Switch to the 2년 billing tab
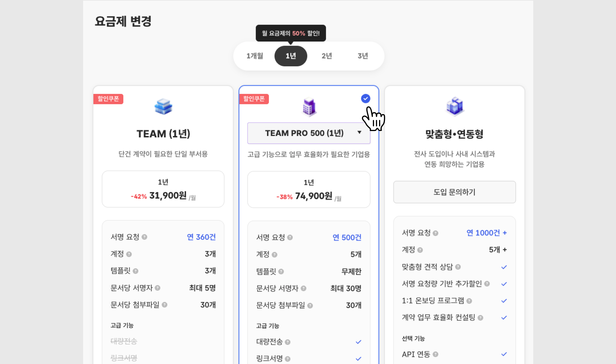This screenshot has height=364, width=616. coord(327,56)
